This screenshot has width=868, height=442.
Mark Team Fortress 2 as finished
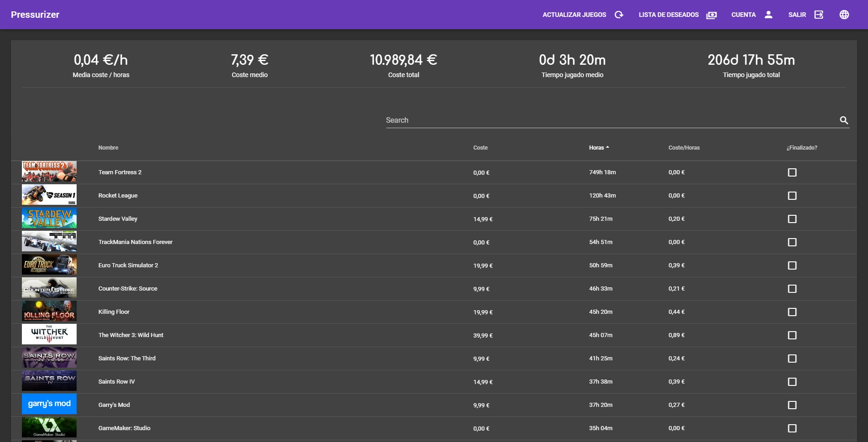pos(792,172)
